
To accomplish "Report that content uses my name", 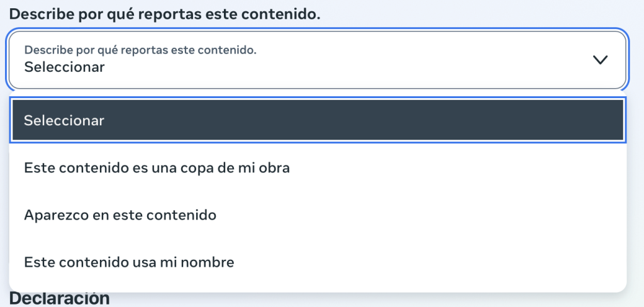I will click(x=129, y=262).
